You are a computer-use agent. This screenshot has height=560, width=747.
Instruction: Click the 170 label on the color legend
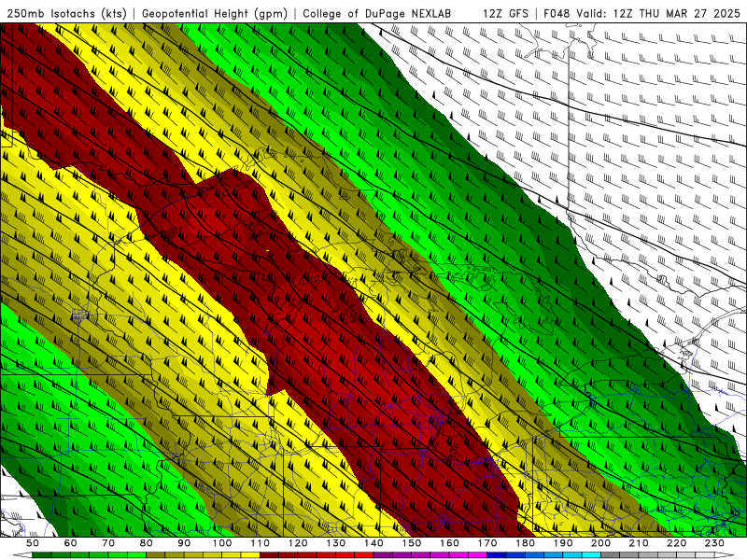click(x=487, y=543)
